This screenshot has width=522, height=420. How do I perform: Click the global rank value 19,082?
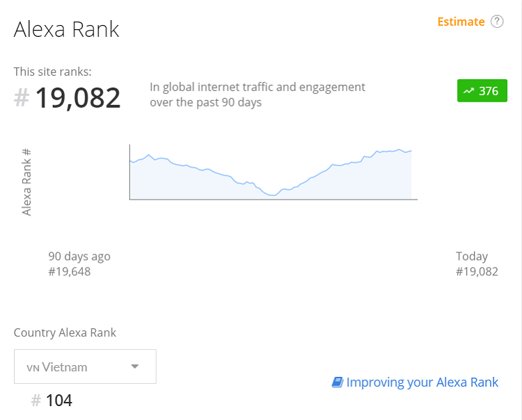pyautogui.click(x=77, y=98)
